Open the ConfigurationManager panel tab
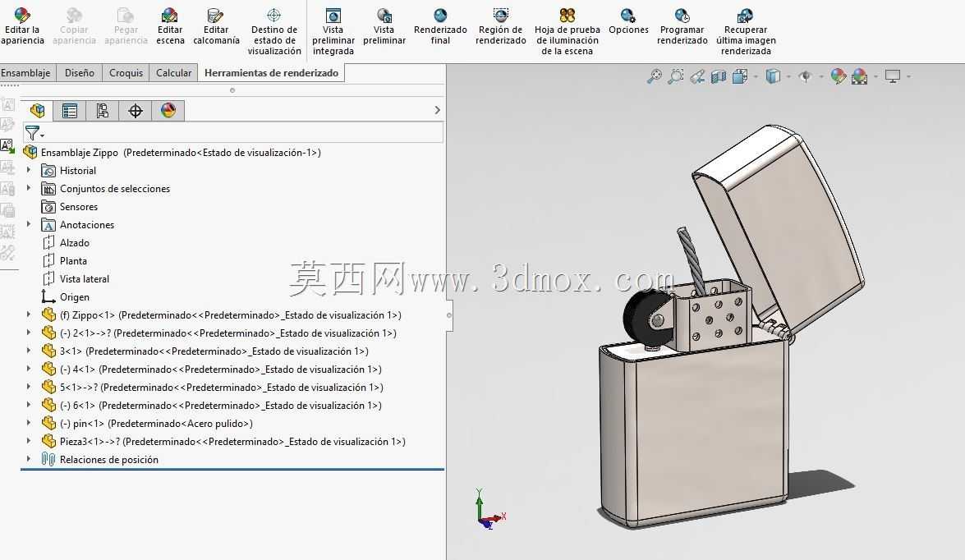This screenshot has width=965, height=560. [x=102, y=111]
